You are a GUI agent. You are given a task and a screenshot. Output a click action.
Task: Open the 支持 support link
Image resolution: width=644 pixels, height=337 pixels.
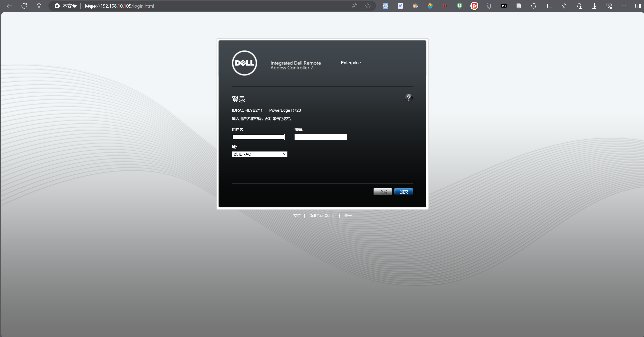(297, 216)
